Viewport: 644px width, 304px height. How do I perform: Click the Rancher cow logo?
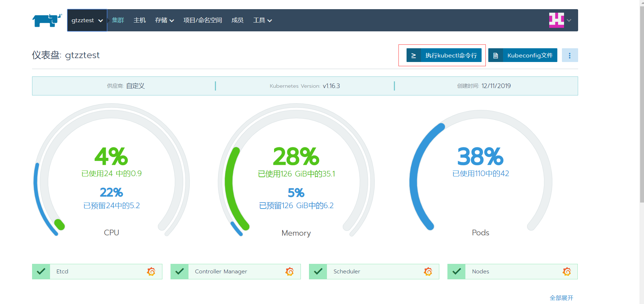point(47,20)
